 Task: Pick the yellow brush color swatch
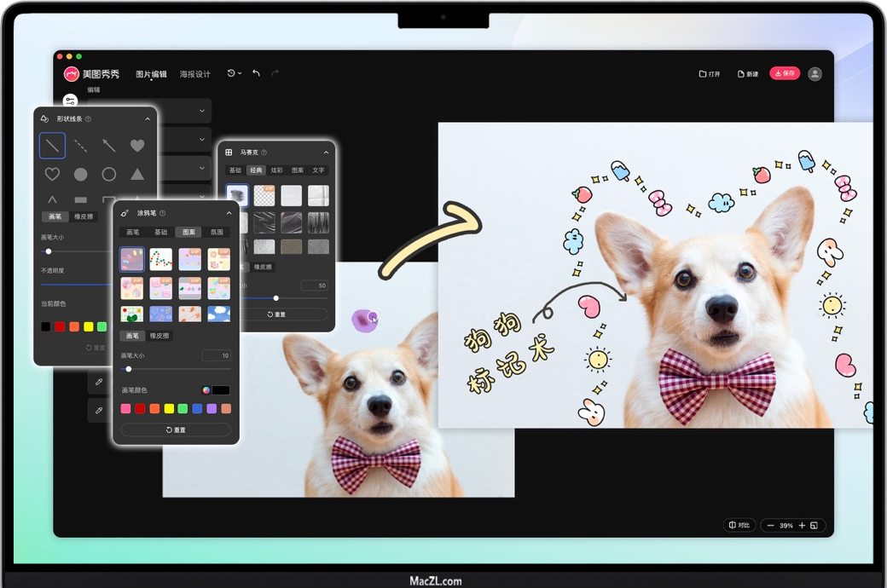pyautogui.click(x=169, y=409)
